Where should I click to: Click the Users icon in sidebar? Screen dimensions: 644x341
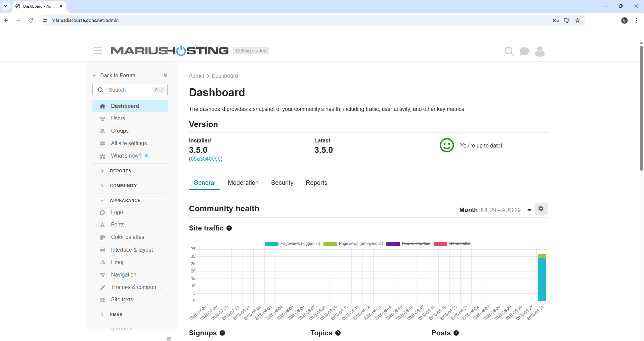[x=102, y=119]
